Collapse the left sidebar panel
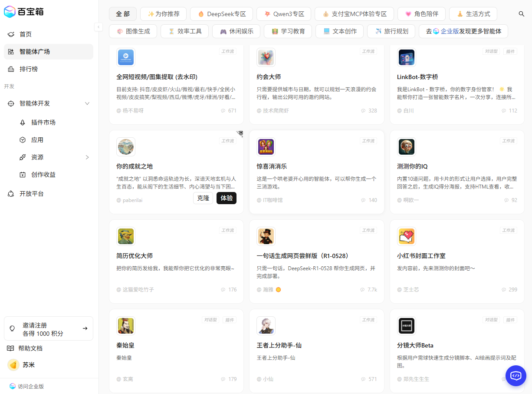 coord(99,27)
